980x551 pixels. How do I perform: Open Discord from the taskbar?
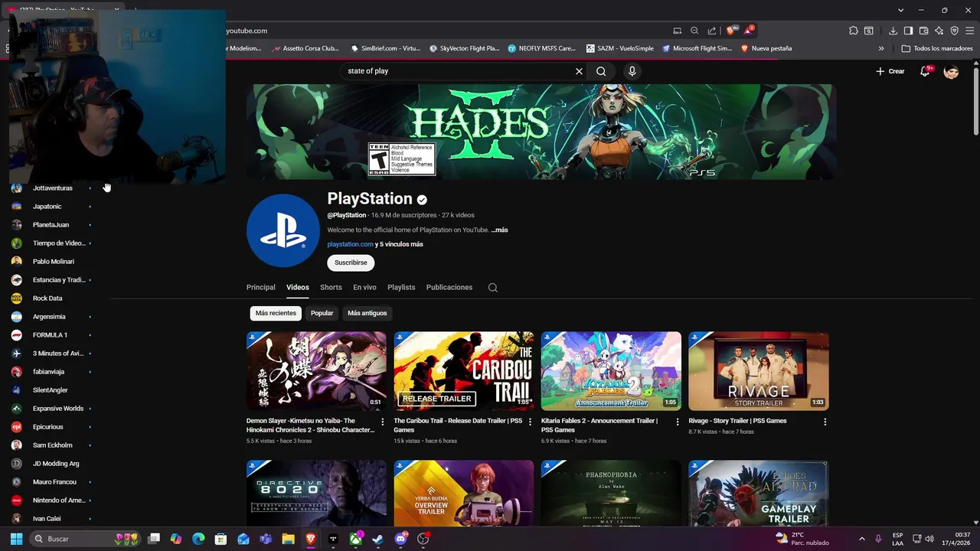[x=400, y=539]
